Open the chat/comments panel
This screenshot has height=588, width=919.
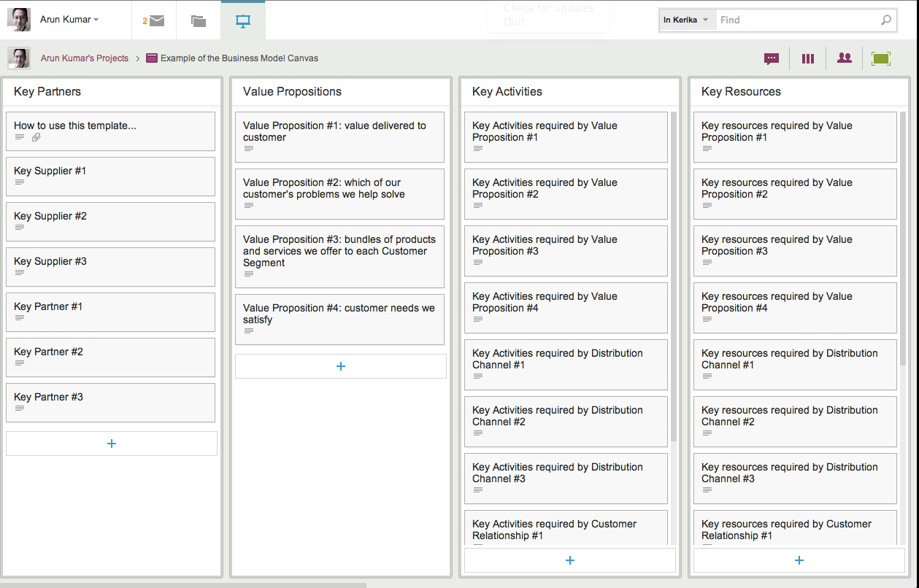point(771,58)
